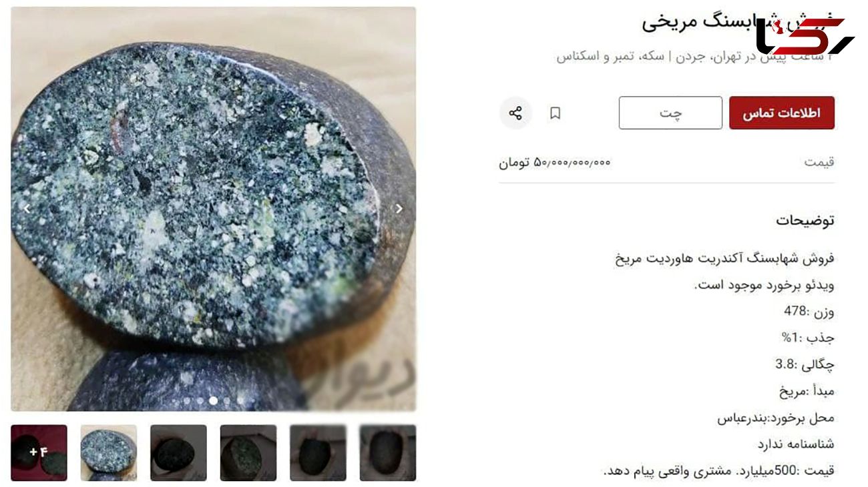Bookmark this listing
This screenshot has height=487, width=868.
pyautogui.click(x=555, y=113)
